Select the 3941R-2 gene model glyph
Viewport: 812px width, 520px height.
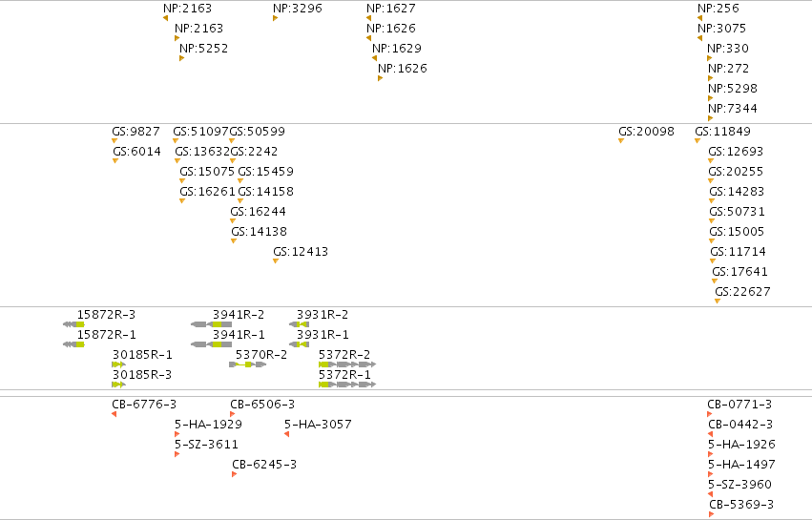point(211,324)
